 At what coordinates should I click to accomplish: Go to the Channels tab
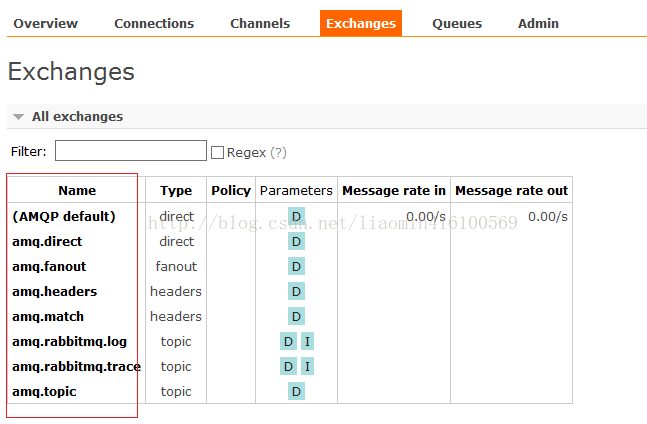[x=260, y=24]
